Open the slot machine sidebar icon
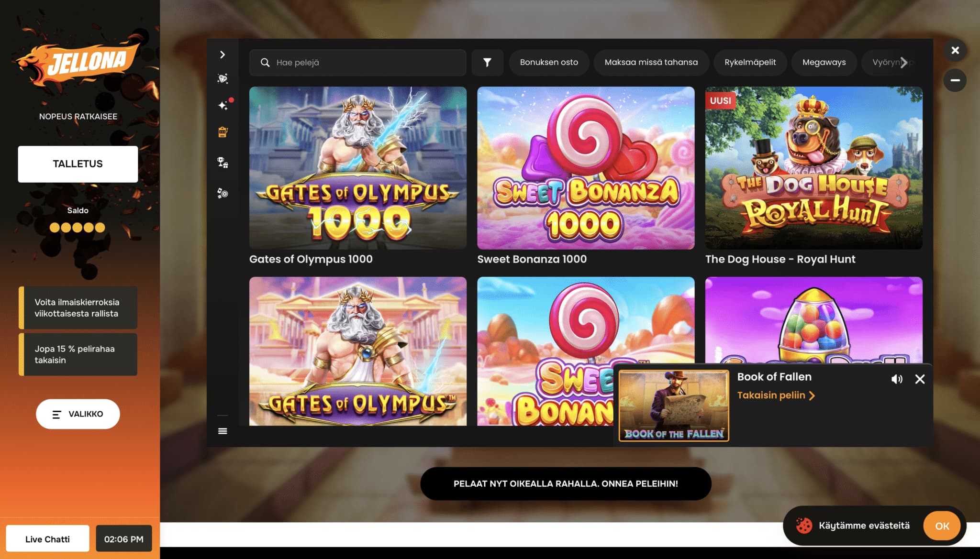 coord(223,132)
